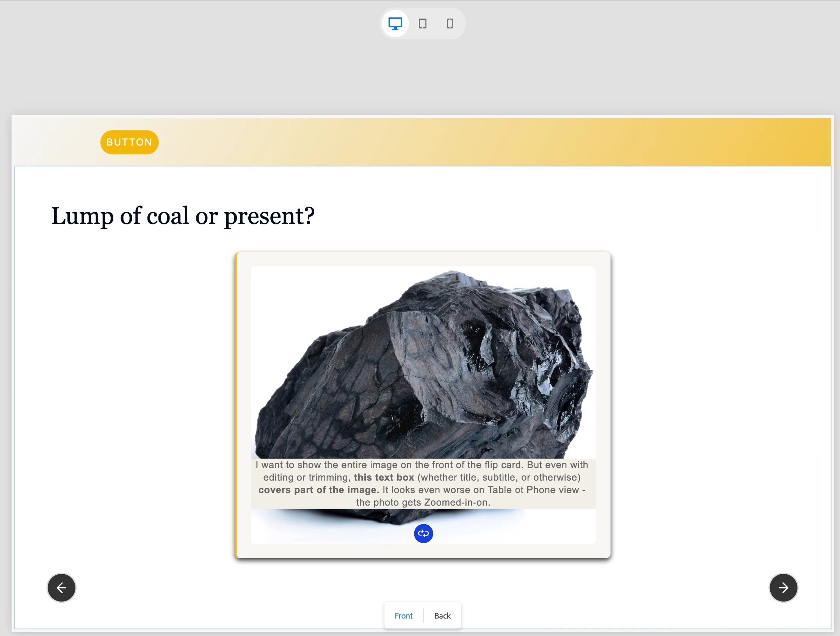Click bold phrase 'covers part of the image.'
Viewport: 840px width, 636px height.
[318, 490]
